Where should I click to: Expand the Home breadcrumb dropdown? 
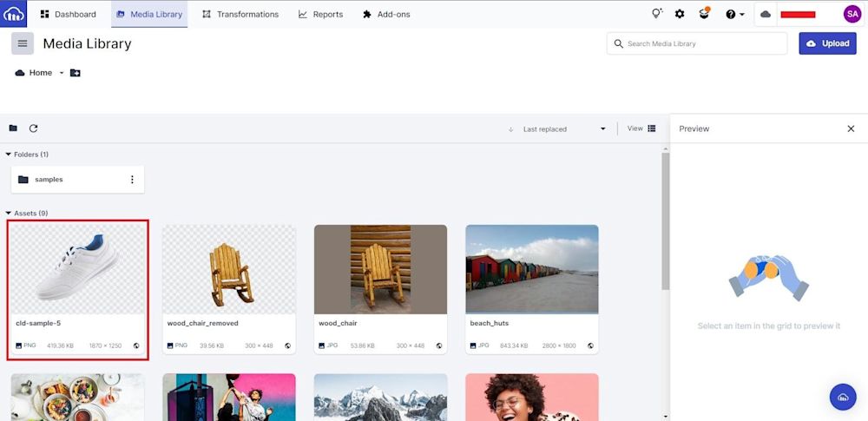[x=62, y=73]
